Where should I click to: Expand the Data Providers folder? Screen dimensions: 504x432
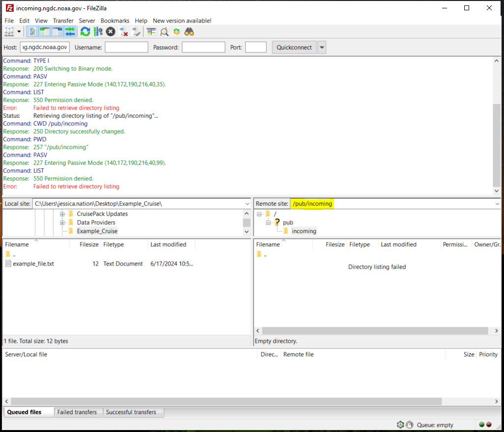pos(62,222)
